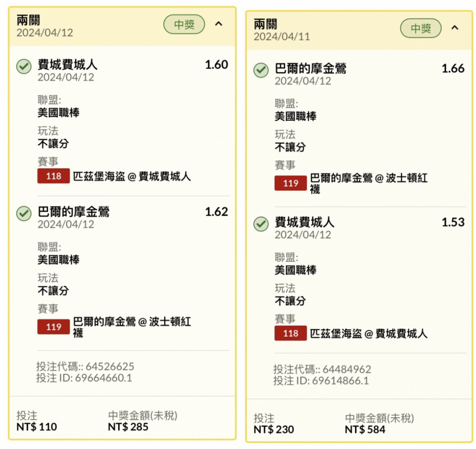The width and height of the screenshot is (476, 449).
Task: Click 匹茲堡海盜 @ 費城費城人 match in 04/11 slip
Action: tap(369, 333)
